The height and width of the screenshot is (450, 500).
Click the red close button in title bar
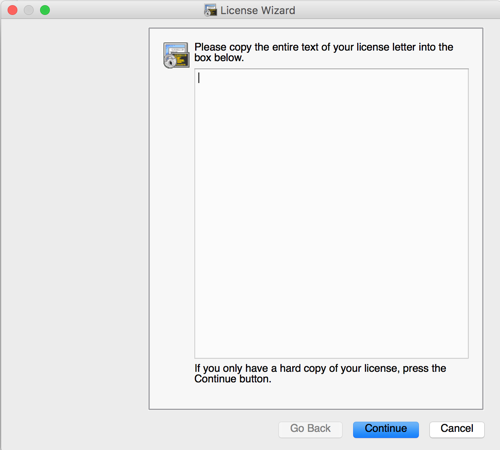(x=13, y=10)
